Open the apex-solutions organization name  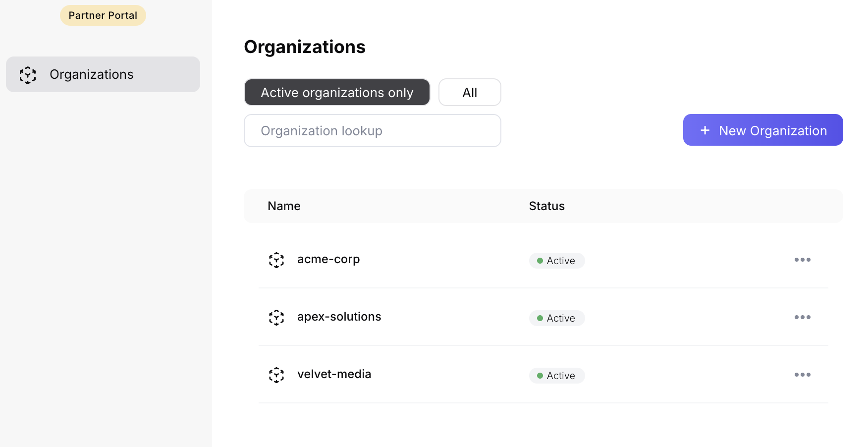pos(339,317)
